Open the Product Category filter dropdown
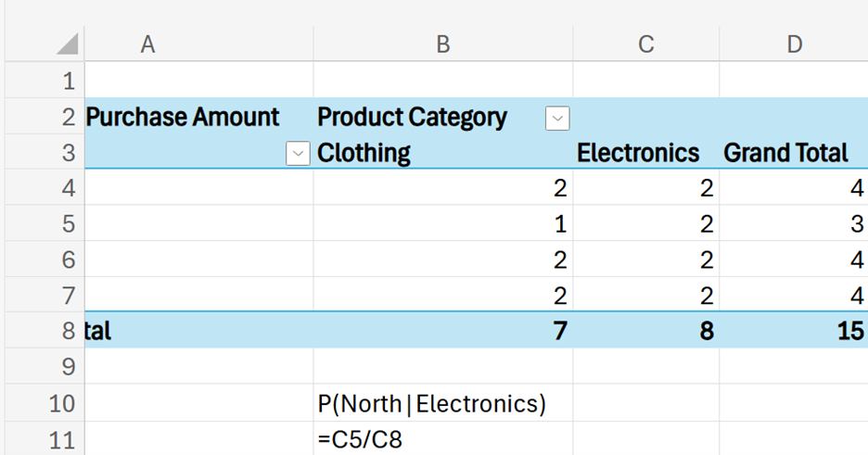The height and width of the screenshot is (455, 868). click(x=557, y=119)
